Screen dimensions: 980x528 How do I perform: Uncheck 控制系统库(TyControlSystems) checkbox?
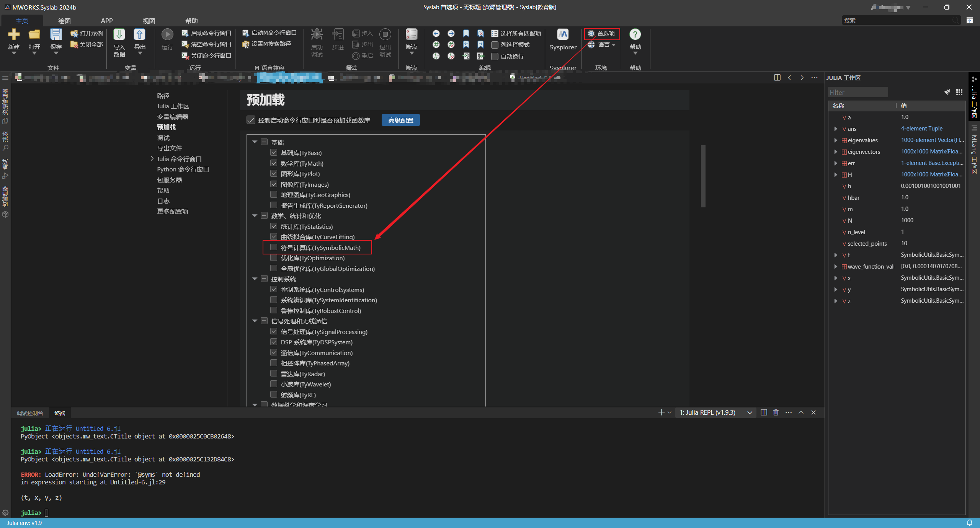pyautogui.click(x=274, y=289)
